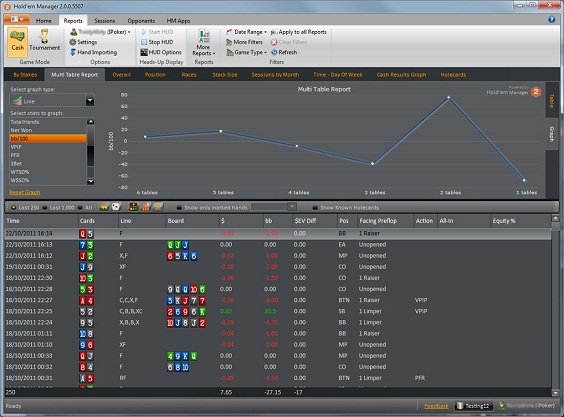The image size is (564, 417).
Task: Toggle Show Known Holecards checkbox
Action: click(315, 208)
